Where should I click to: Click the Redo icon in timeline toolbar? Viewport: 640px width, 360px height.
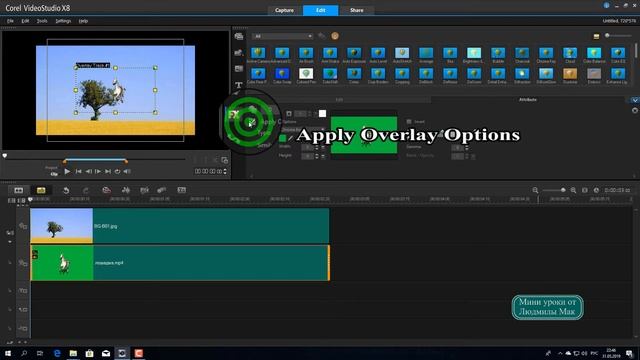point(85,190)
